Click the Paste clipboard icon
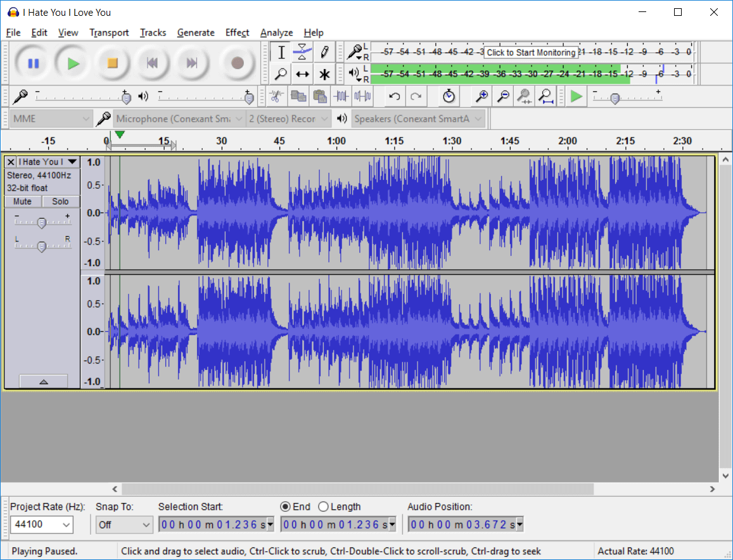This screenshot has height=560, width=733. tap(320, 97)
